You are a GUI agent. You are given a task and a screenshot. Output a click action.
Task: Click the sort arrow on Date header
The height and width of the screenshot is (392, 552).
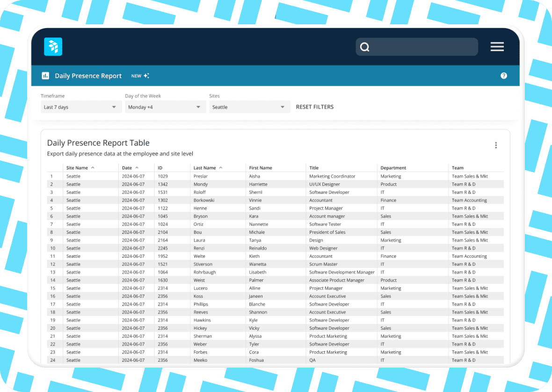(x=137, y=167)
